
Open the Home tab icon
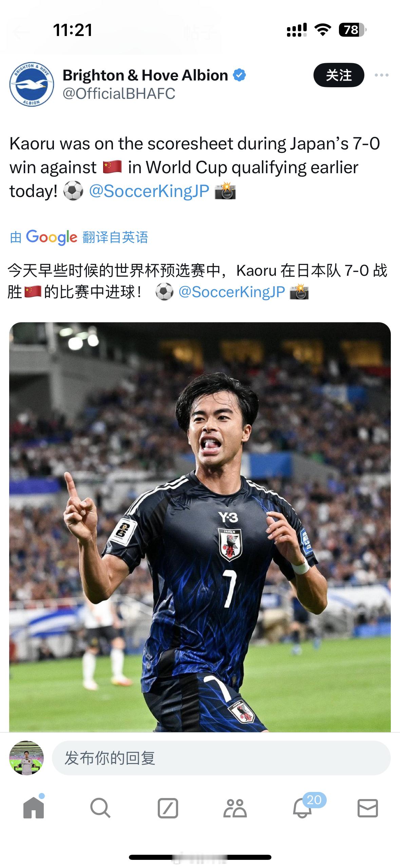tap(34, 808)
